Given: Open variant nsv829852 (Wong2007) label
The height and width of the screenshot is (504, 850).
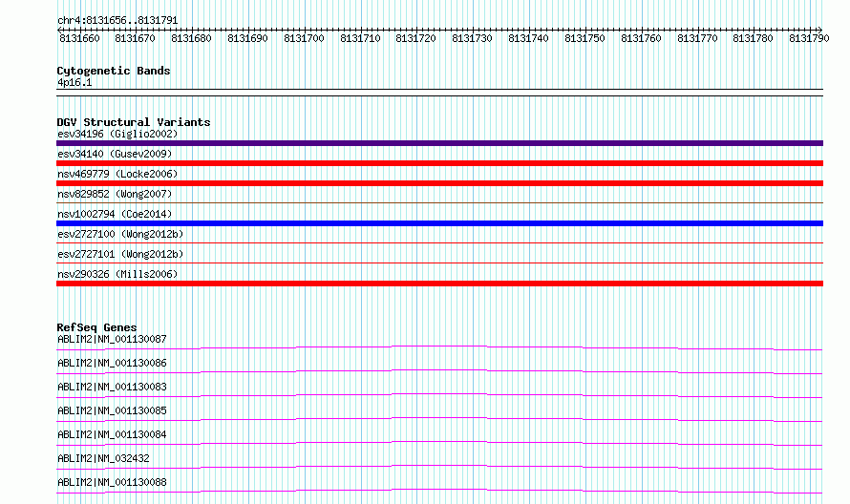Looking at the screenshot, I should [115, 194].
